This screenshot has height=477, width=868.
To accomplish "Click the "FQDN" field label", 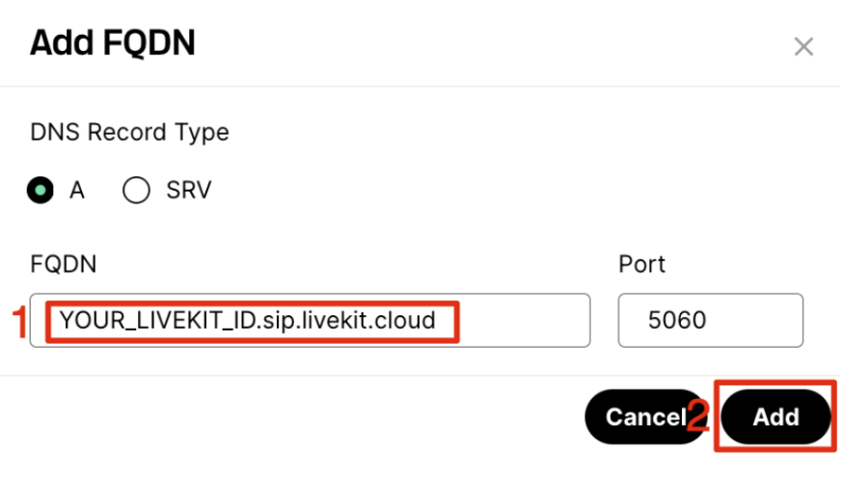I will [64, 264].
